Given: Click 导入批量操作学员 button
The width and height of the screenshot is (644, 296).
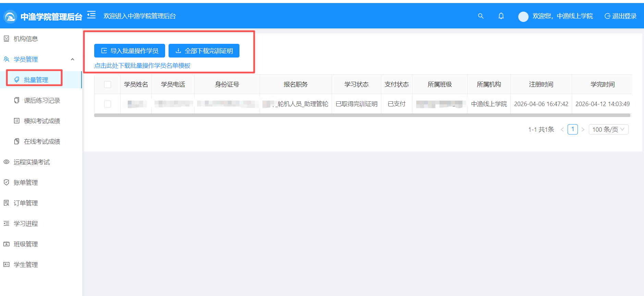Looking at the screenshot, I should 129,51.
